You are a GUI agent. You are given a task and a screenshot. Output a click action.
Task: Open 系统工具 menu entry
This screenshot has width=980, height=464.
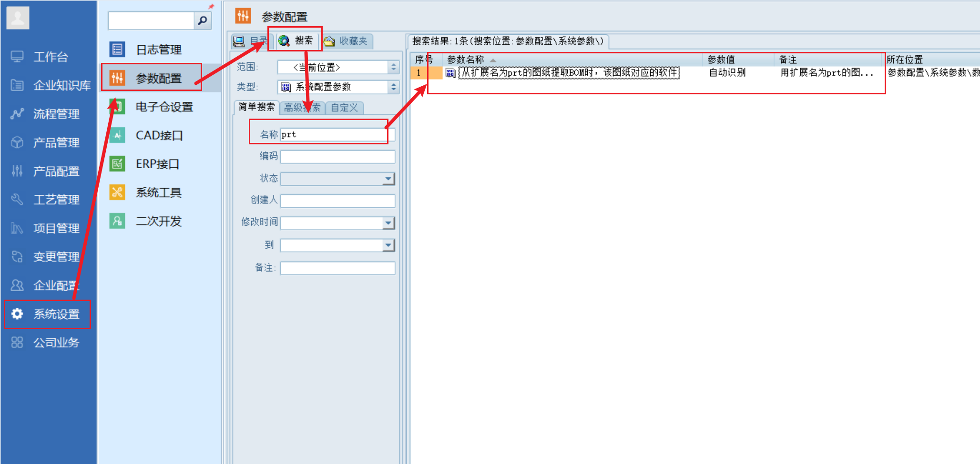click(x=145, y=192)
